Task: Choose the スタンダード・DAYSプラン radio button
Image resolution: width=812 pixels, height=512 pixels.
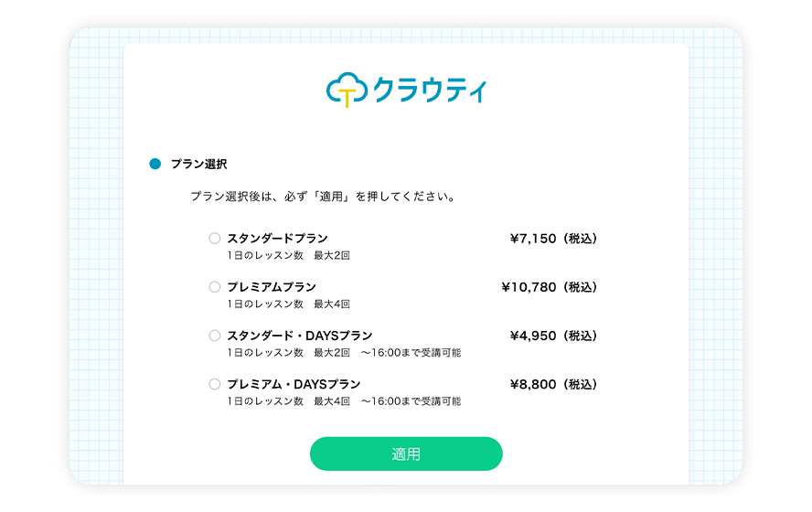Action: tap(215, 336)
